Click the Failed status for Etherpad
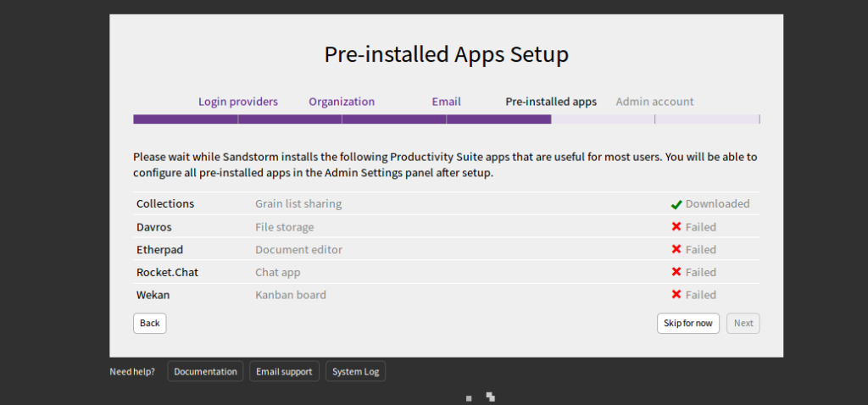868x405 pixels. click(701, 250)
